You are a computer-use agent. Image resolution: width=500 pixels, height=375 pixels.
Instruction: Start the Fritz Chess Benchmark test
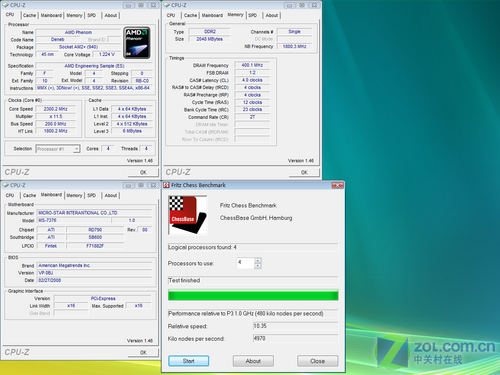click(189, 361)
